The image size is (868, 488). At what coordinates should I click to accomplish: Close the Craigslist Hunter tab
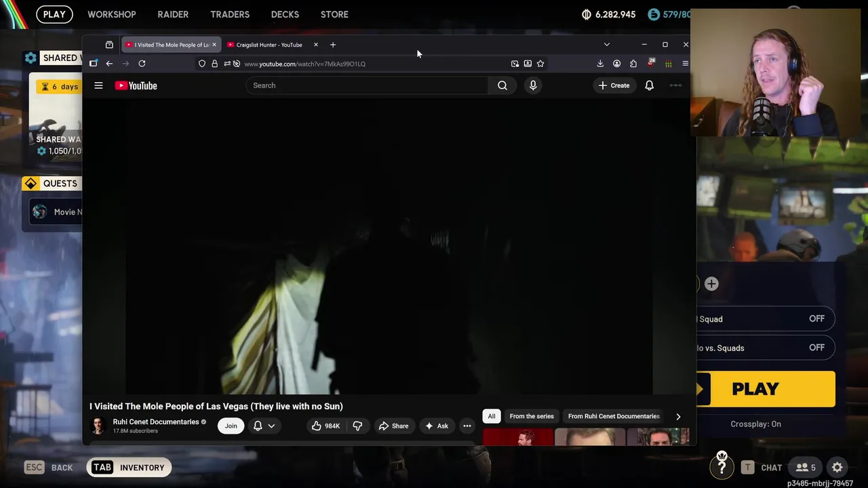[315, 45]
